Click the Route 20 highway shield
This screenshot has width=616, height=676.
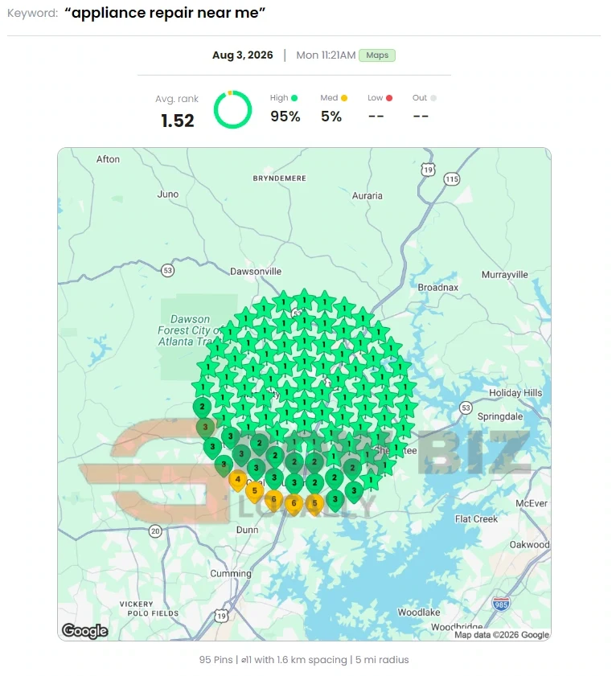coord(155,531)
